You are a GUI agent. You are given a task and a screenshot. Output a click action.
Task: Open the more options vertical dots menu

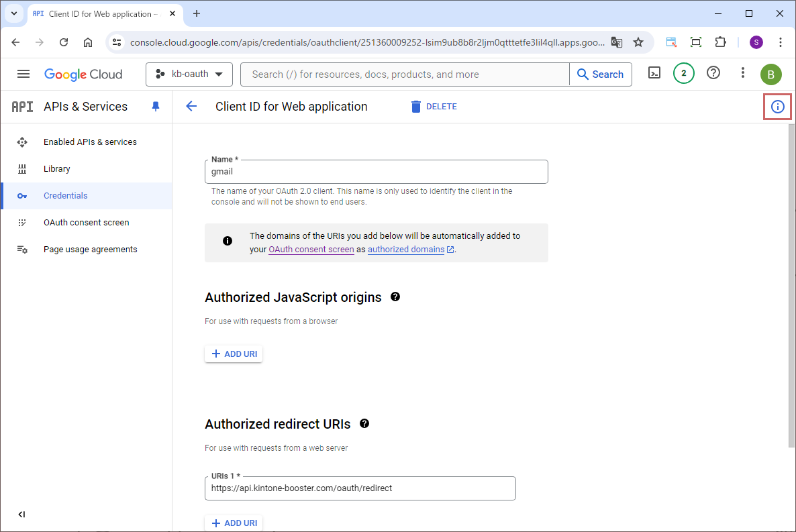(742, 73)
